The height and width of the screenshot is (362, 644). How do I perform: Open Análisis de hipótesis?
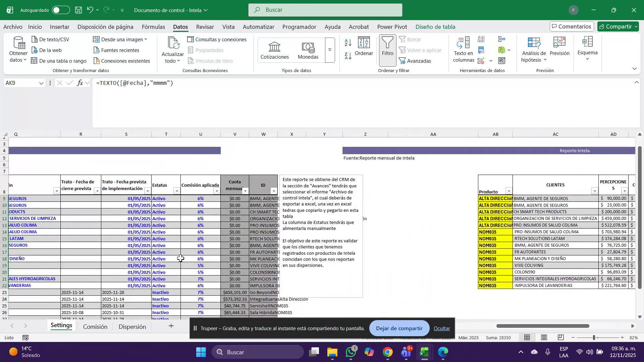coord(534,50)
